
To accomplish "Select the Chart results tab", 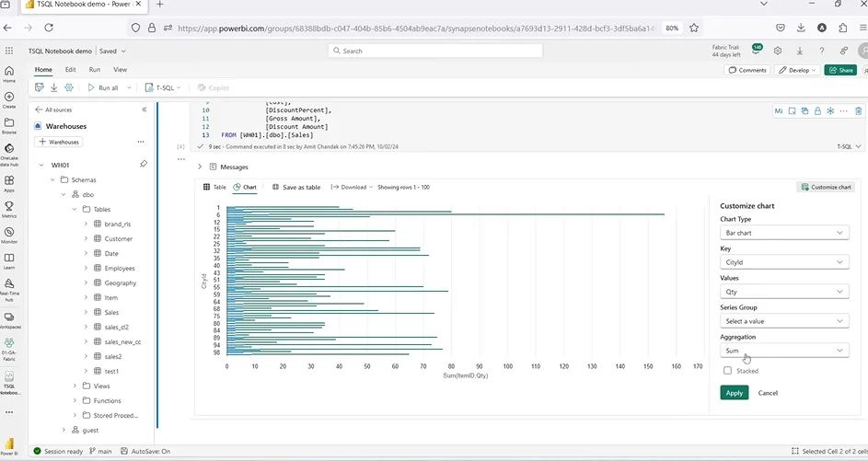I will 245,187.
